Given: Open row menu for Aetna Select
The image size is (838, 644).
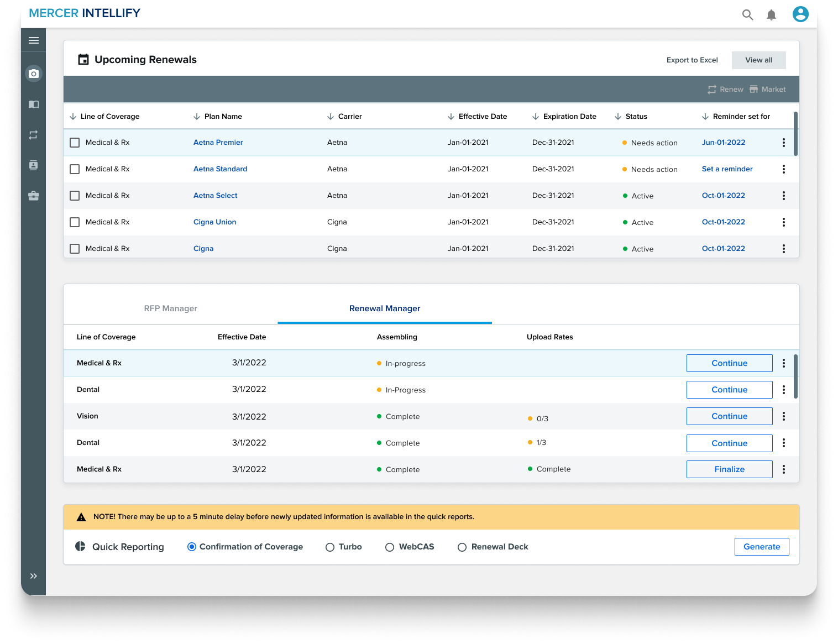Looking at the screenshot, I should [784, 196].
